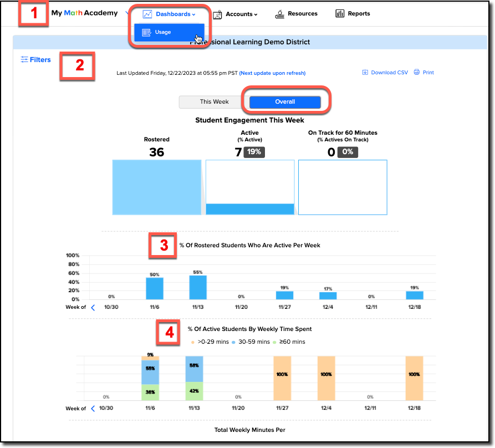This screenshot has width=495, height=448.
Task: Click the My Math Academy logo
Action: (84, 13)
